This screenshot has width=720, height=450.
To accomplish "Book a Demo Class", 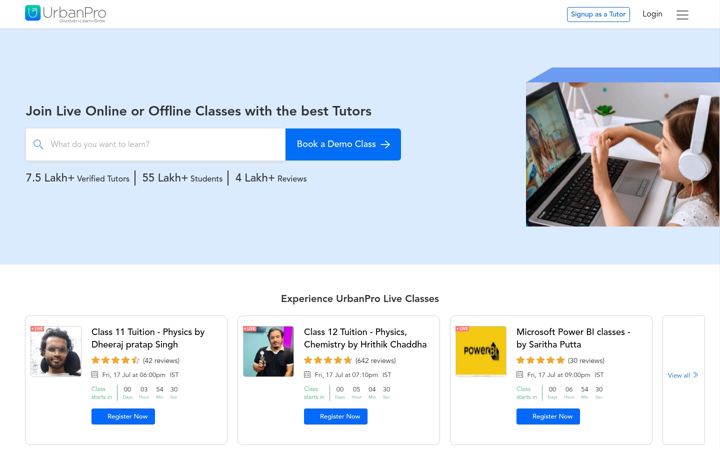I will (x=343, y=144).
